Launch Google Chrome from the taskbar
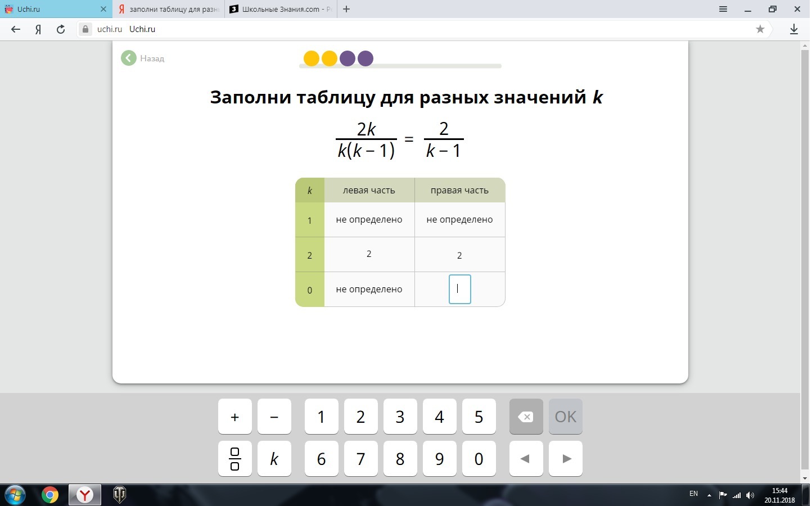Image resolution: width=812 pixels, height=506 pixels. coord(50,495)
